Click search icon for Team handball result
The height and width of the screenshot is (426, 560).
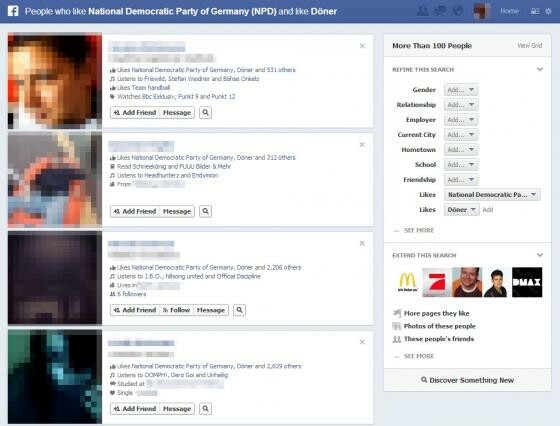coord(205,112)
